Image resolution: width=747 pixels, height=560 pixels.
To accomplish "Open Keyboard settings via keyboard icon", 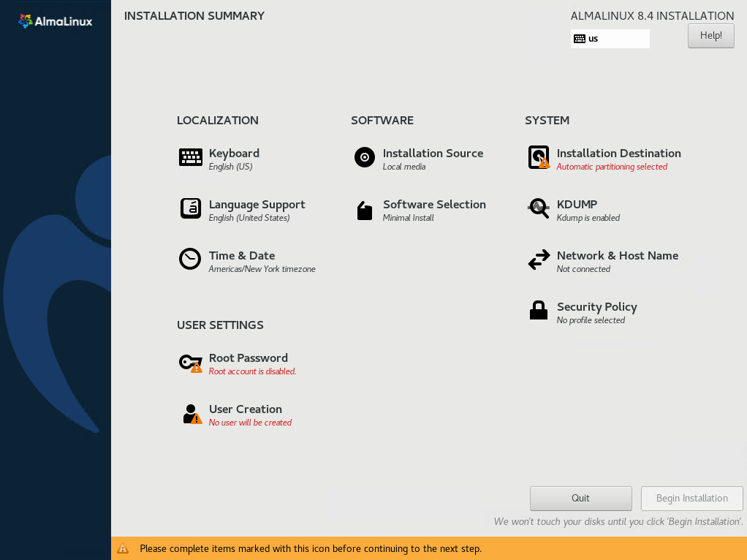I will 190,157.
